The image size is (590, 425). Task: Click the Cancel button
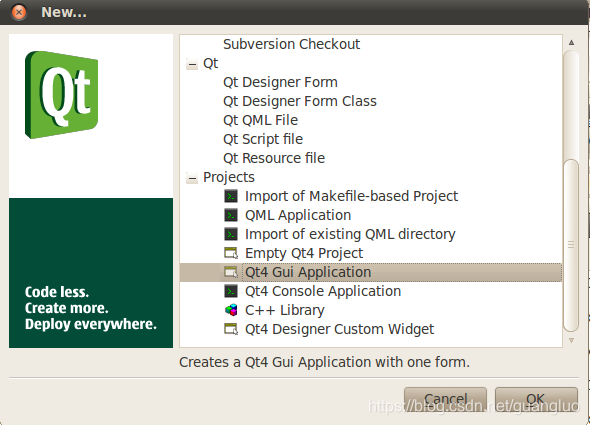(x=446, y=399)
